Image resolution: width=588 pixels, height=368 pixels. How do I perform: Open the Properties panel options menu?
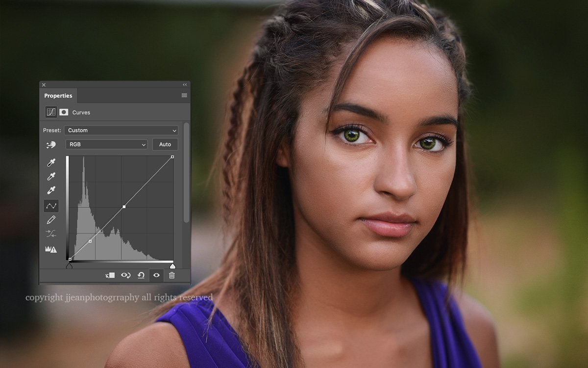(x=184, y=95)
